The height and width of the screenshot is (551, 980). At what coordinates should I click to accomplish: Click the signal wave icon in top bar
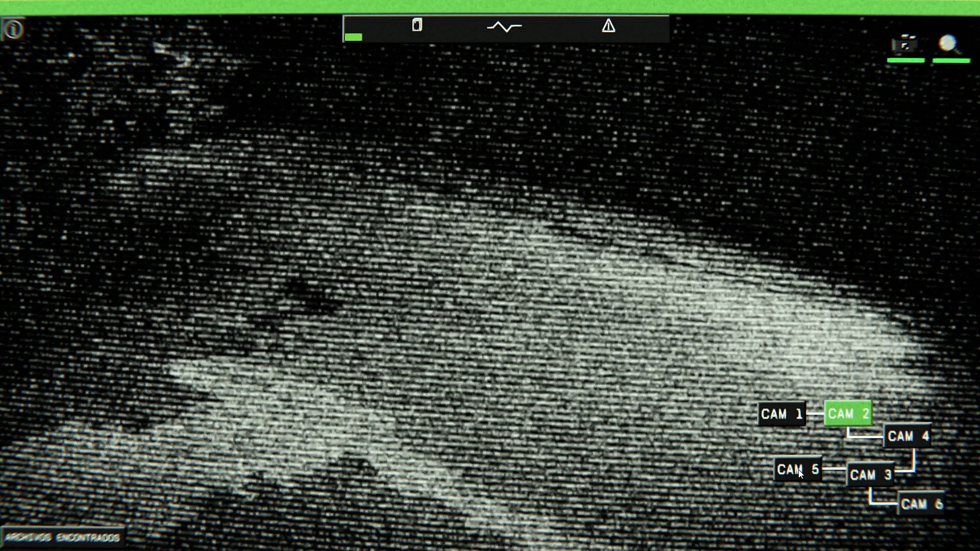[504, 27]
